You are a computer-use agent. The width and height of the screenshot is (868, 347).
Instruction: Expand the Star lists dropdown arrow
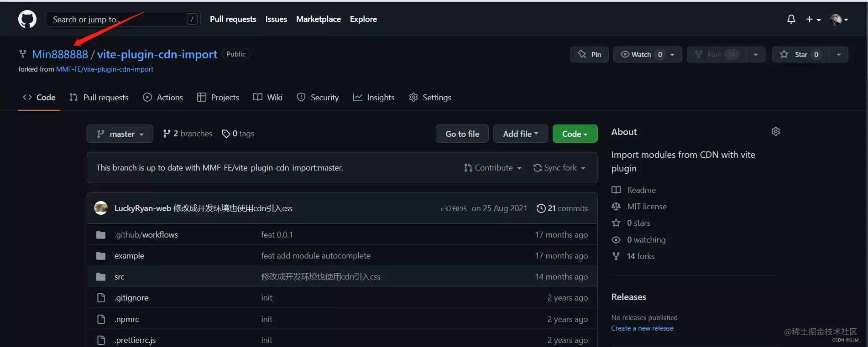coord(839,54)
